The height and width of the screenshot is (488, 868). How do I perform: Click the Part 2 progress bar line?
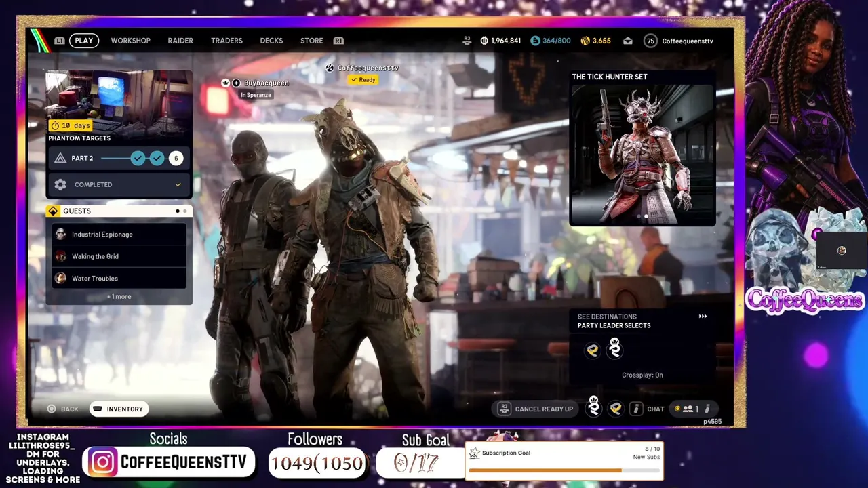tap(115, 158)
